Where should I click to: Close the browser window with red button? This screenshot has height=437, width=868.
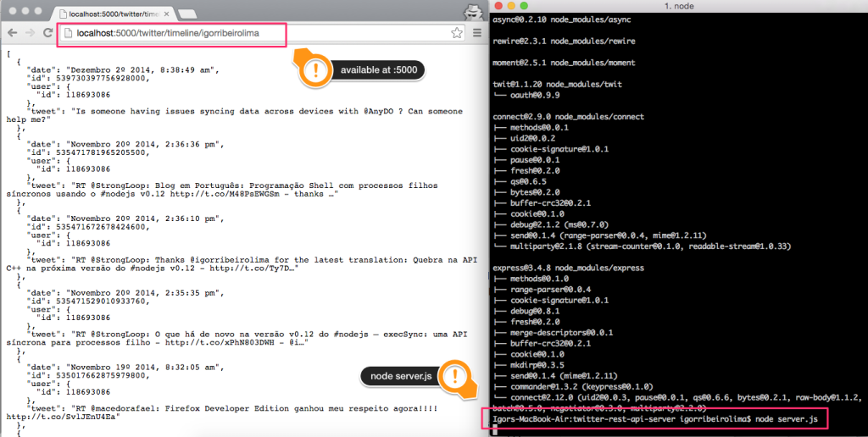[x=12, y=11]
